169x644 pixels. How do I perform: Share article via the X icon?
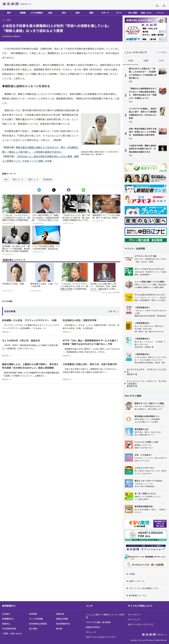click(54, 190)
